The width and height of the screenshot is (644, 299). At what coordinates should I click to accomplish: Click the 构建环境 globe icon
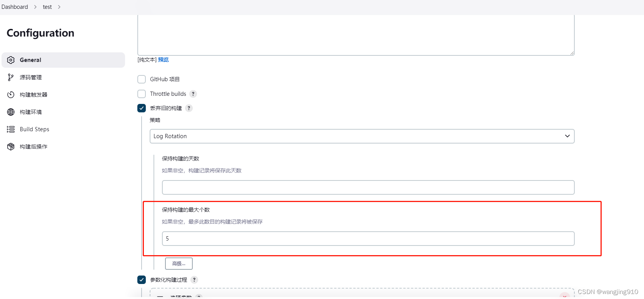(x=11, y=112)
